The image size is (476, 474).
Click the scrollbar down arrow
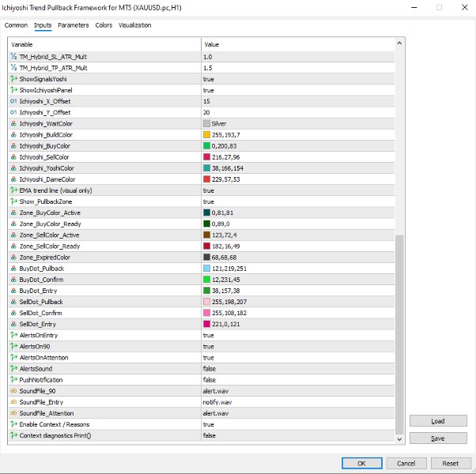pyautogui.click(x=399, y=439)
